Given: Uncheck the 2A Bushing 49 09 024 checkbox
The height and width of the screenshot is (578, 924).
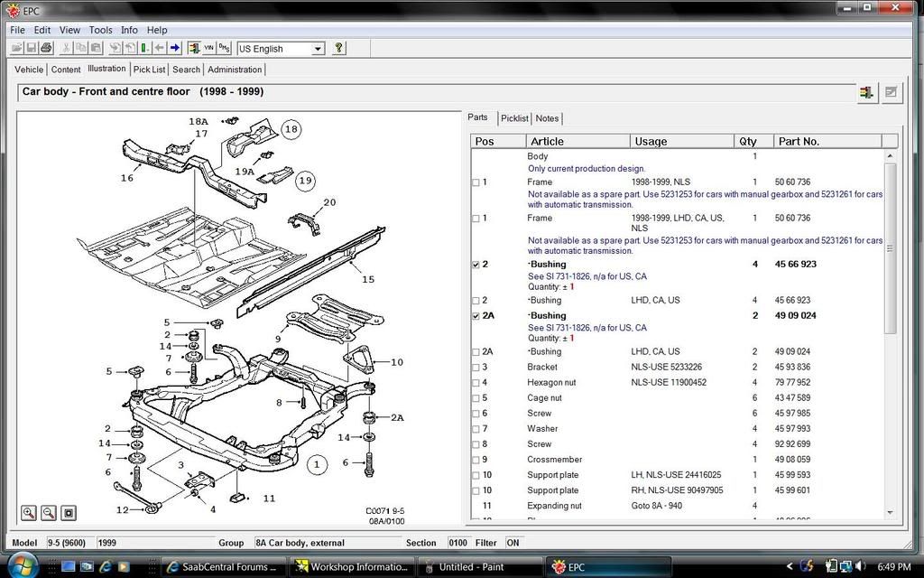Looking at the screenshot, I should 476,315.
